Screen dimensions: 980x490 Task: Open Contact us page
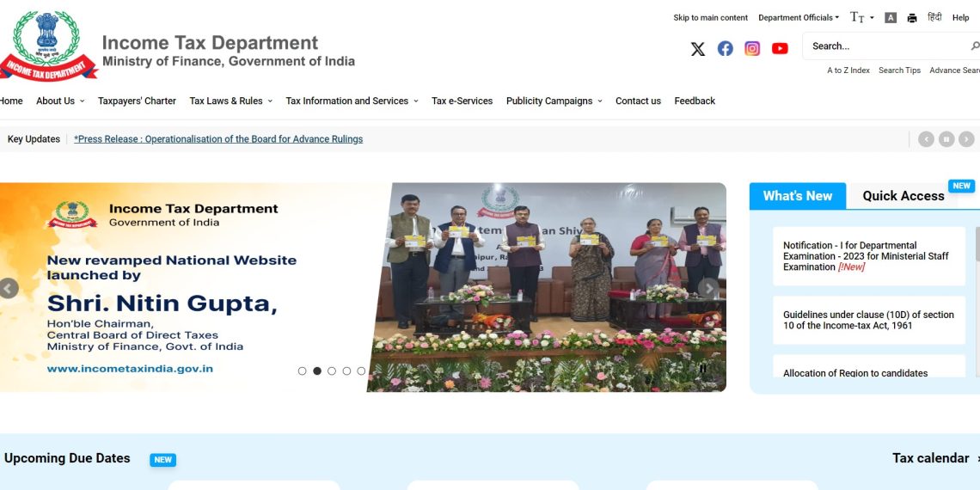638,101
